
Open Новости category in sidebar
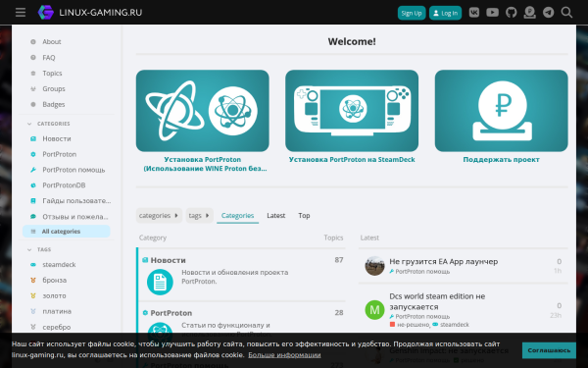coord(57,138)
